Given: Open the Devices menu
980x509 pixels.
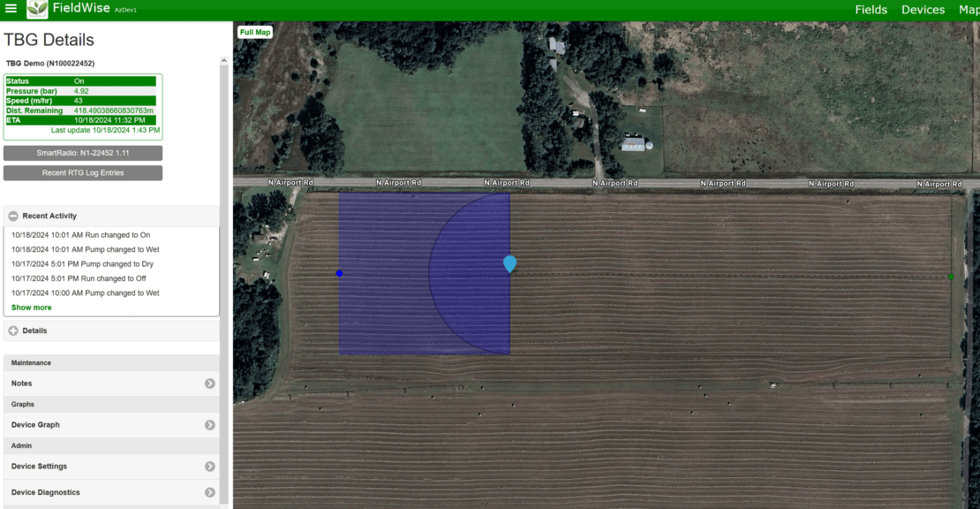Looking at the screenshot, I should point(923,10).
